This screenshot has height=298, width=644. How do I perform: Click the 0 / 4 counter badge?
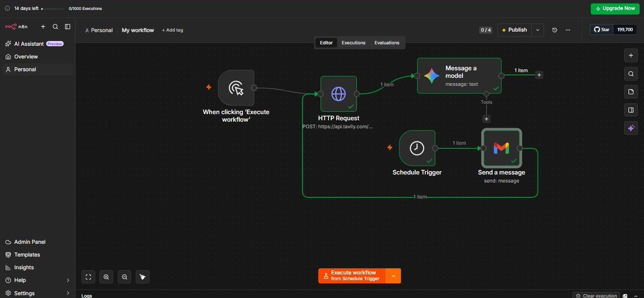(x=485, y=30)
